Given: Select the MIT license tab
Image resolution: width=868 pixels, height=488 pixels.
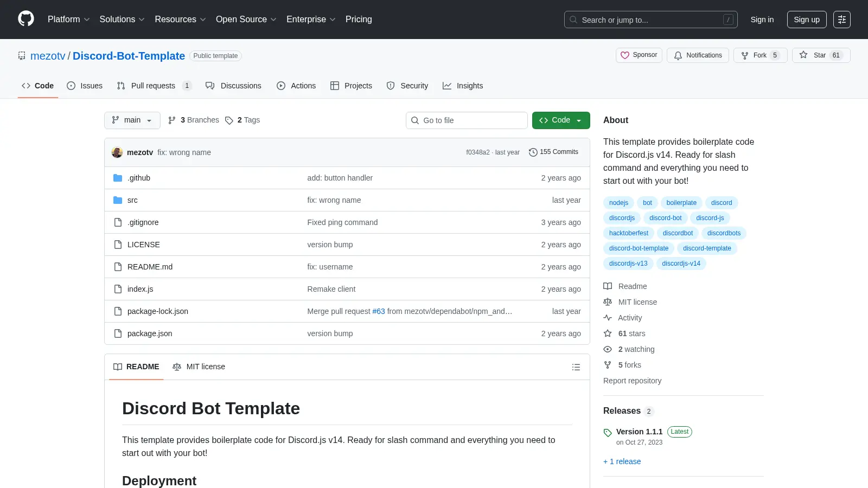Looking at the screenshot, I should pyautogui.click(x=199, y=367).
